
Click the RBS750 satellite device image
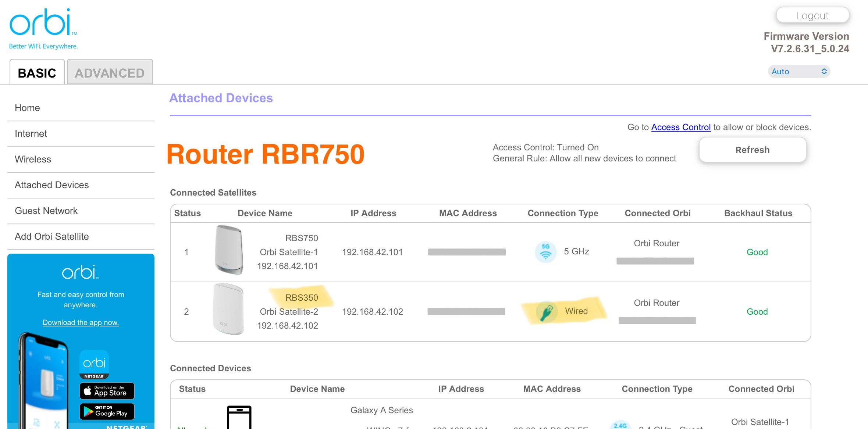(229, 250)
